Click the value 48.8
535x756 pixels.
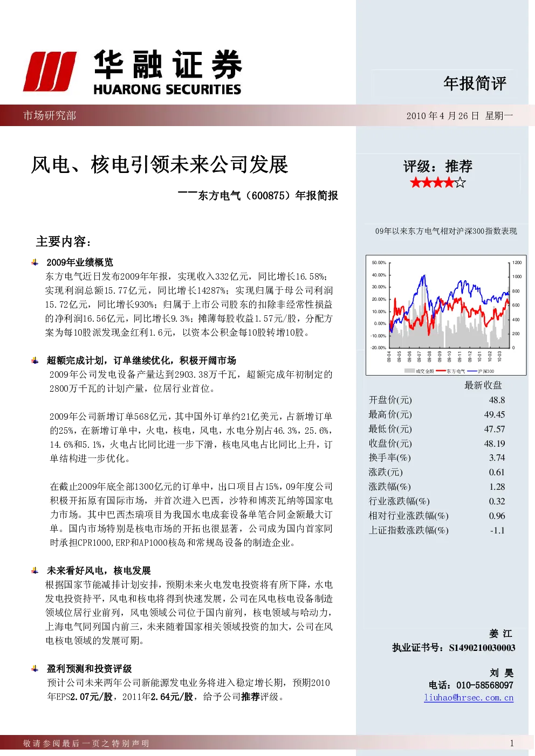click(x=497, y=400)
